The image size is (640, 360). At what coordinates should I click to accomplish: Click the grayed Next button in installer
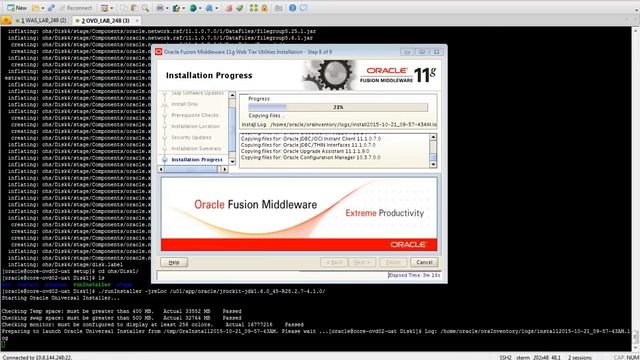(x=362, y=262)
